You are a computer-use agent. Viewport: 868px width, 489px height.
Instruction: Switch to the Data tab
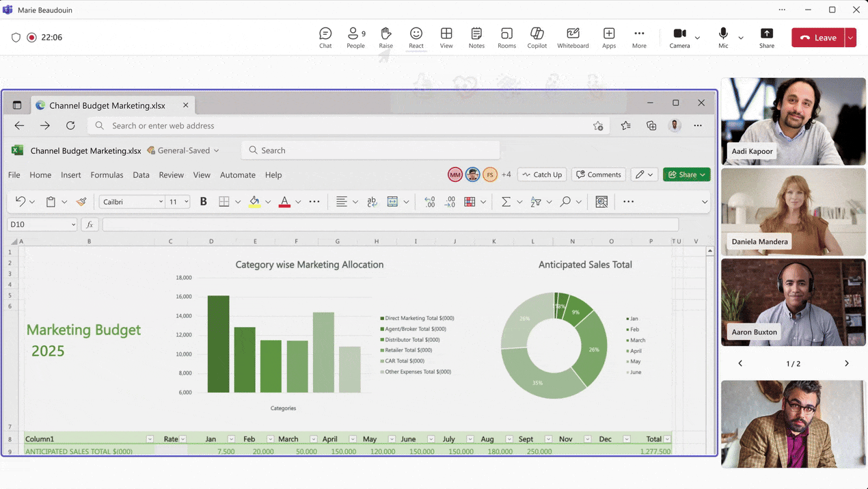[x=141, y=175]
